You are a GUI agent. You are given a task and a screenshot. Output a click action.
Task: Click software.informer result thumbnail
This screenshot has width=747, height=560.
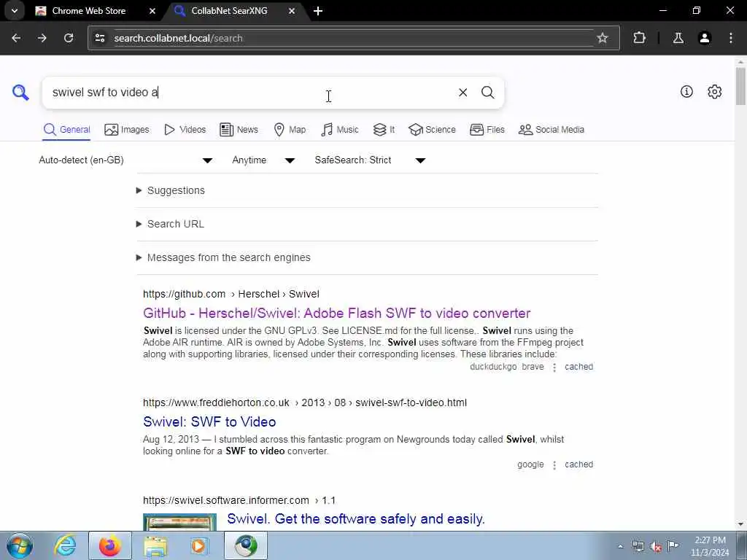[x=179, y=522]
